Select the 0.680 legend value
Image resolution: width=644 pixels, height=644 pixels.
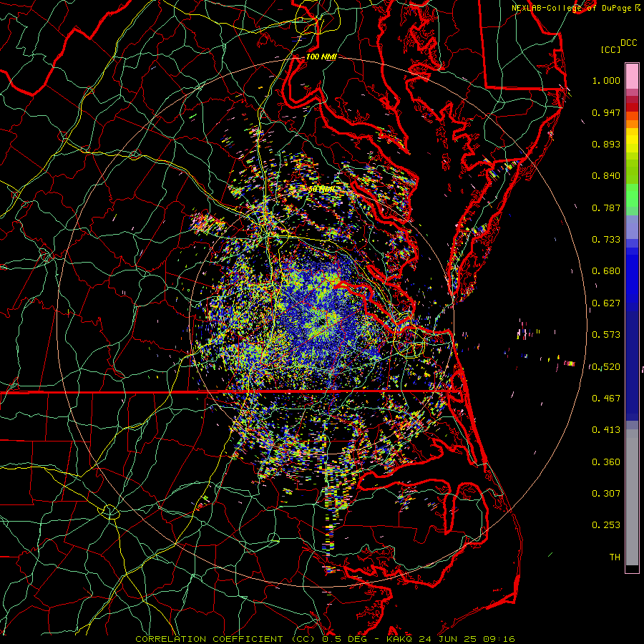(x=606, y=271)
